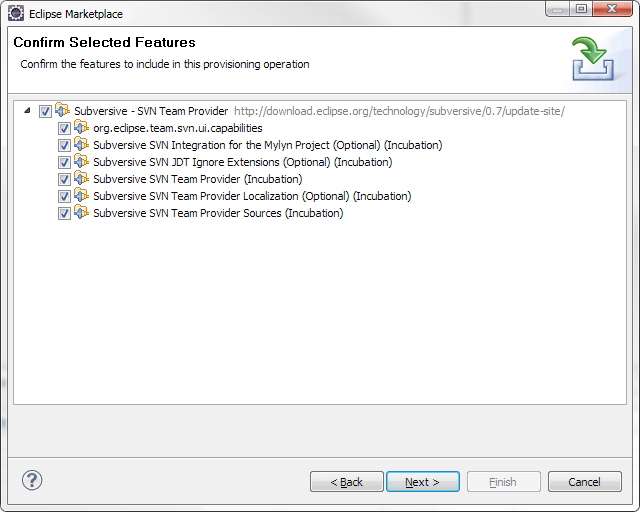Click the Subversive - SVN Team Provider feature icon
The width and height of the screenshot is (640, 512).
[62, 110]
